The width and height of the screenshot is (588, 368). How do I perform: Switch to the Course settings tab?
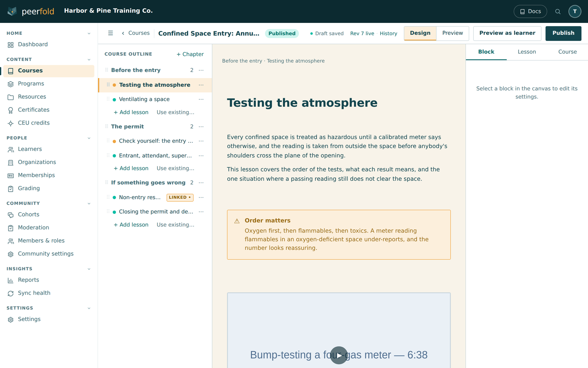click(x=568, y=52)
